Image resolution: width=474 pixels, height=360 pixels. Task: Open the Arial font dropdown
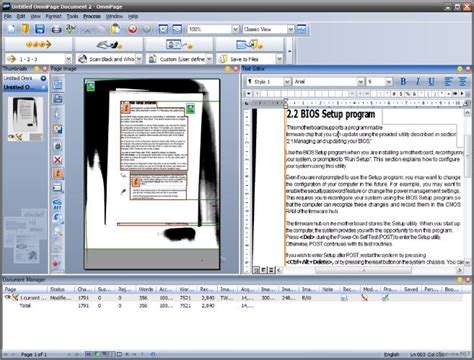(x=360, y=82)
